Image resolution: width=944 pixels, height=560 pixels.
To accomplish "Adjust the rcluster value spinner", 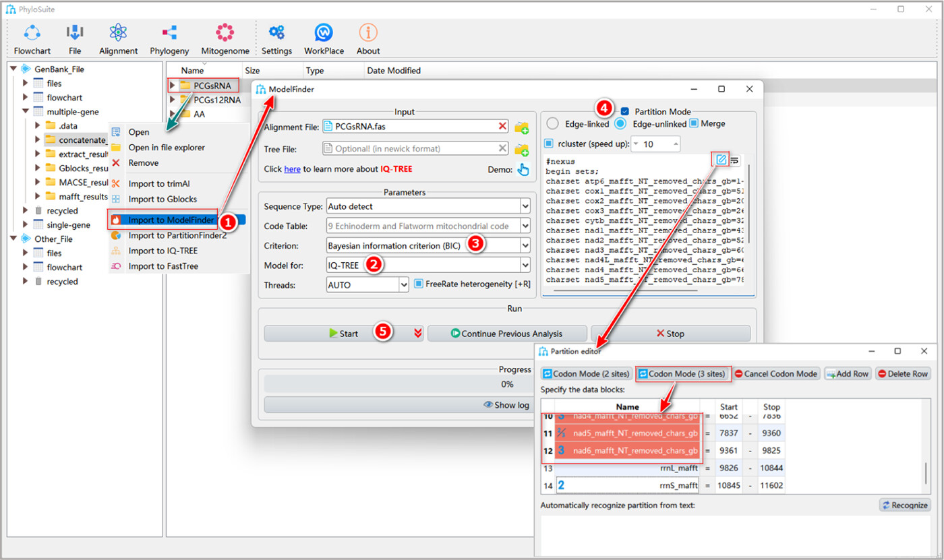I will click(655, 144).
